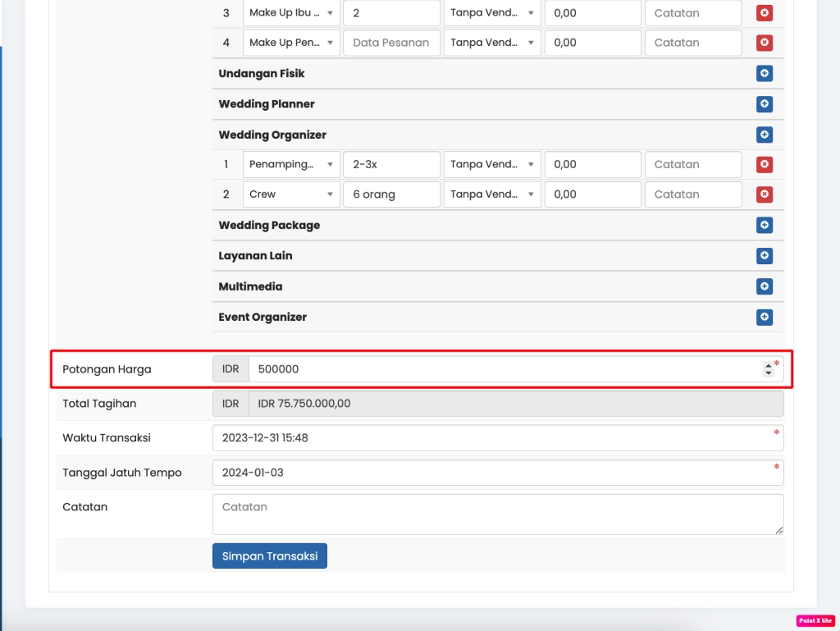This screenshot has height=631, width=840.
Task: Edit the Tanggal Jatuh Tempo field
Action: tap(497, 473)
